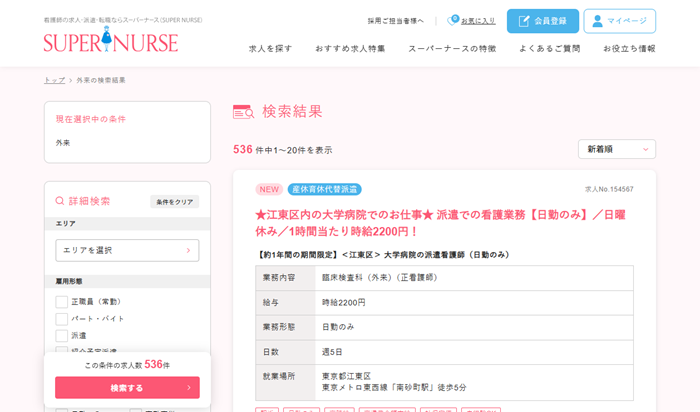The image size is (700, 412).
Task: Click the 詳細検索 magnifier icon
Action: (x=60, y=201)
